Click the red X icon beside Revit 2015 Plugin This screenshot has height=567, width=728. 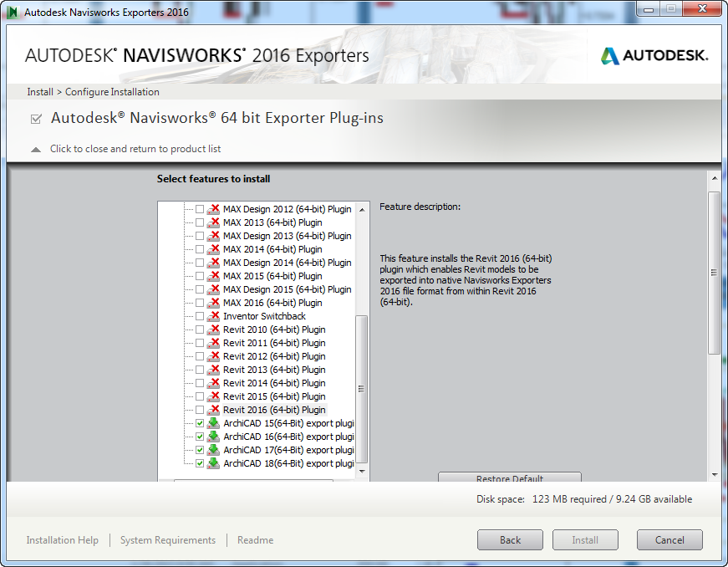click(213, 396)
